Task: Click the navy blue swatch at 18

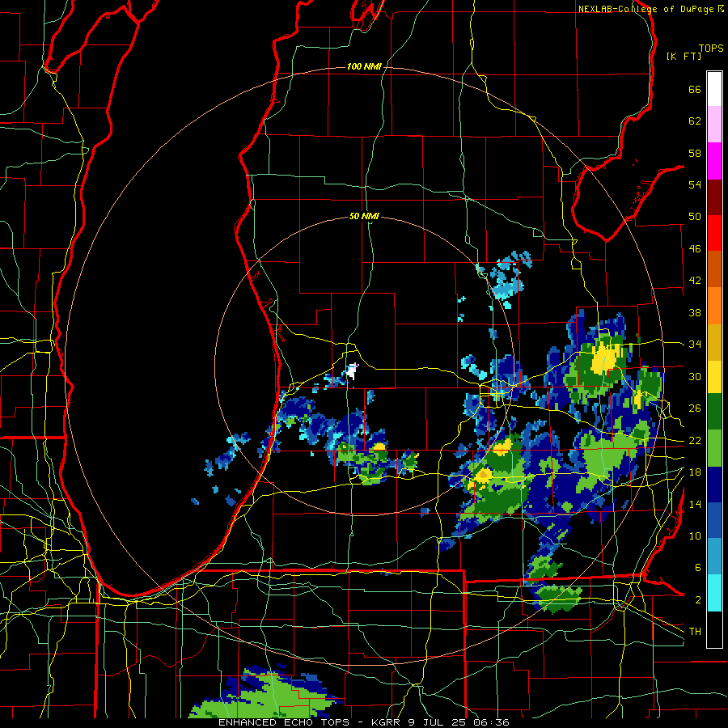Action: [x=714, y=485]
